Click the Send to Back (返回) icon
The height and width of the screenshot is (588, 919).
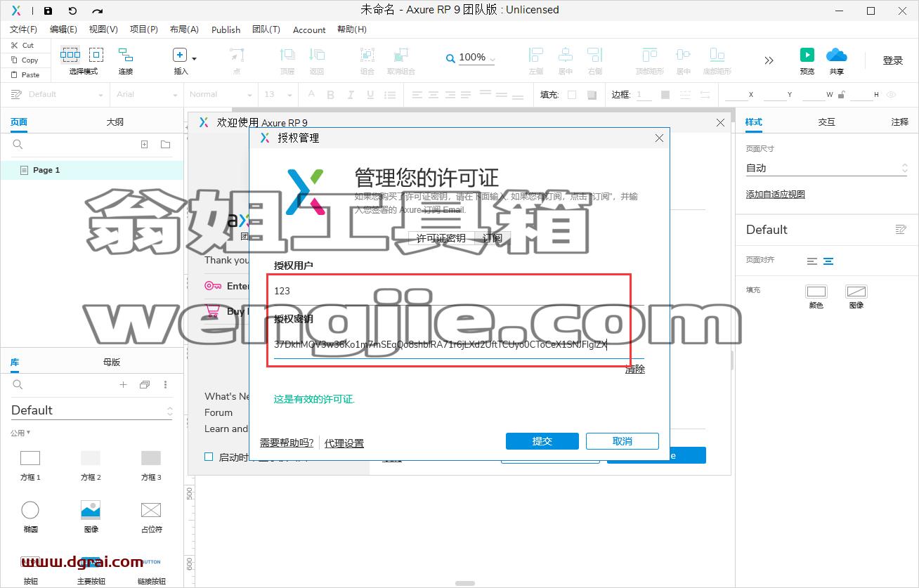[318, 55]
